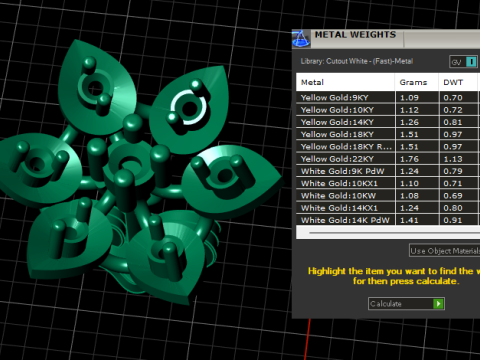Select the Yellow Gold:18KY R... row
Image resolution: width=480 pixels, height=360 pixels.
[x=388, y=147]
